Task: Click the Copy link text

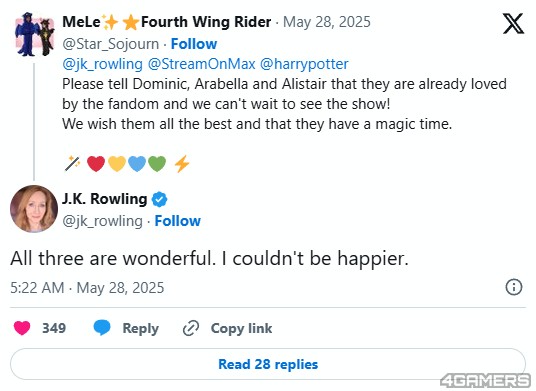Action: tap(241, 328)
